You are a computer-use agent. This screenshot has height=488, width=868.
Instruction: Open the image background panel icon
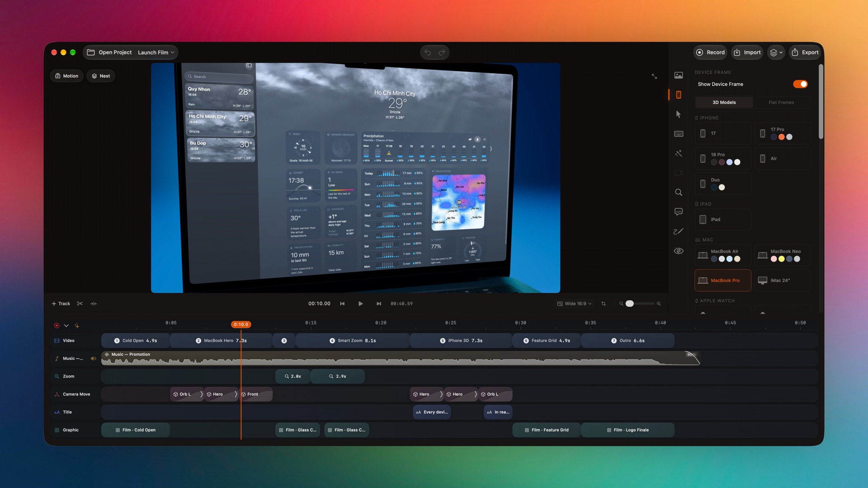(679, 75)
